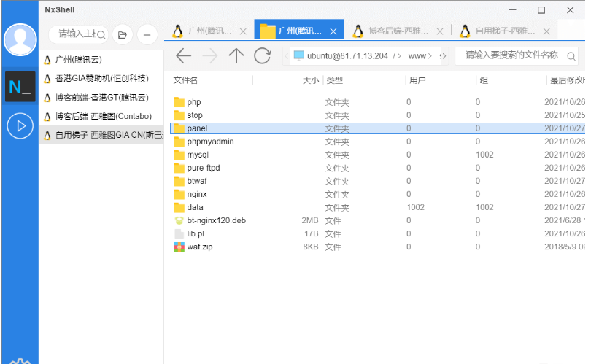Add a new host with the plus button
Screen dimensions: 591x364
(147, 35)
